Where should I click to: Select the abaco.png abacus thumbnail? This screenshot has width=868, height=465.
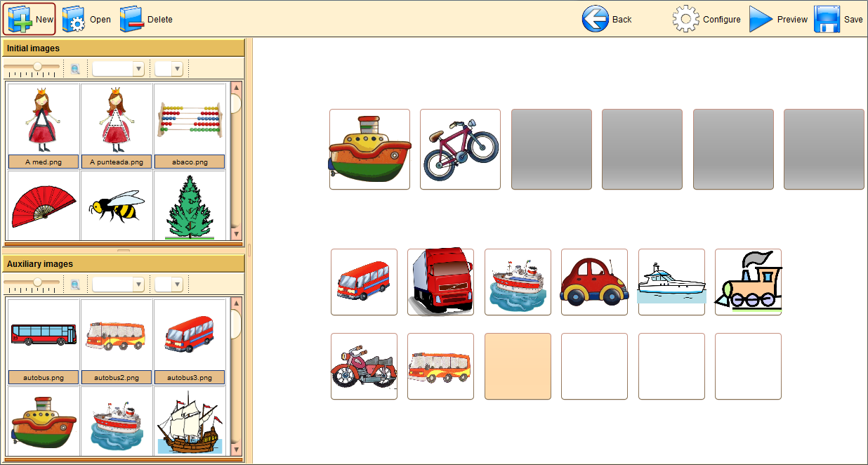(x=190, y=126)
